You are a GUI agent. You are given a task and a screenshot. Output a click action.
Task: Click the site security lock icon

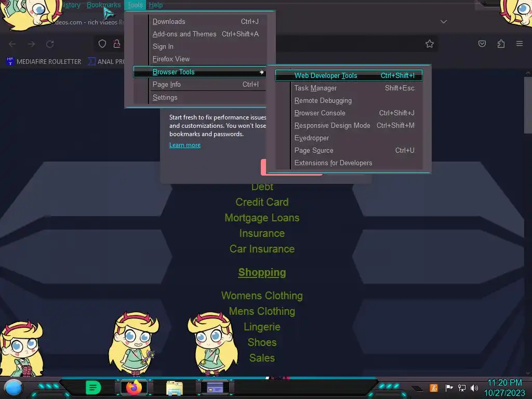[117, 44]
